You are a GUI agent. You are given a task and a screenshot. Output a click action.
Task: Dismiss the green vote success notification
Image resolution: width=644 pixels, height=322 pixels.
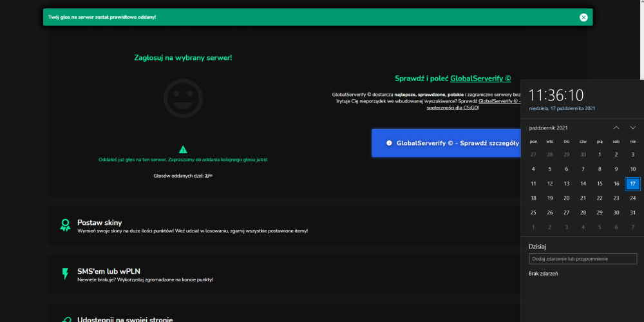click(x=583, y=17)
